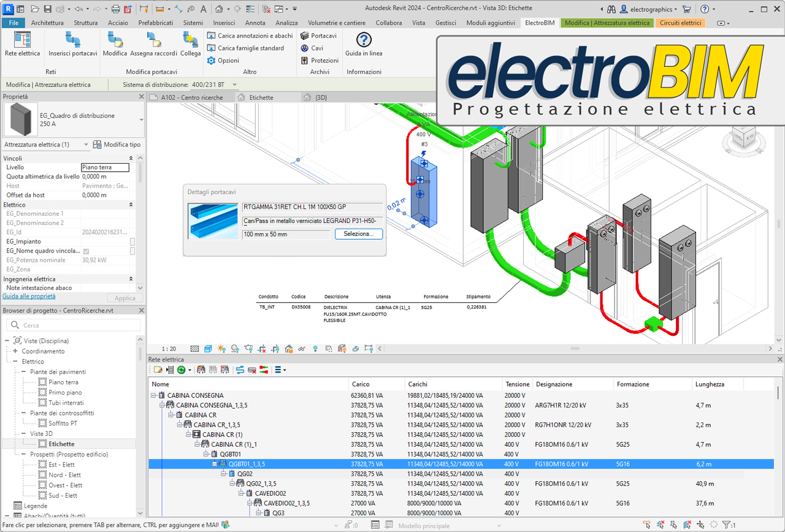
Task: Click Assegna raccordi tool
Action: pyautogui.click(x=153, y=45)
